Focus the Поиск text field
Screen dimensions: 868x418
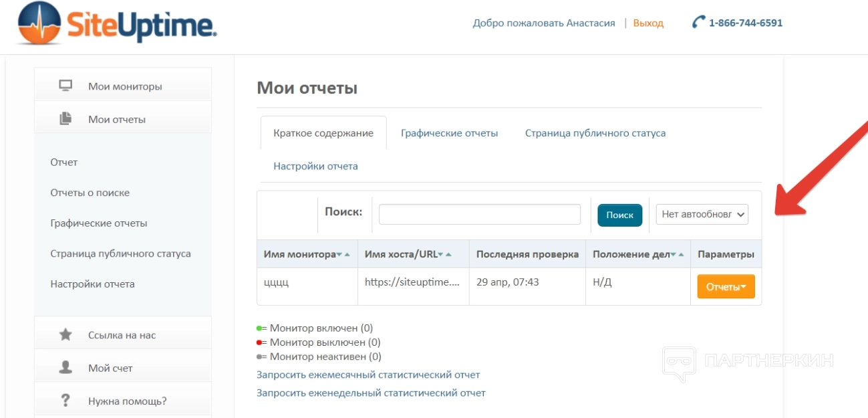pos(479,215)
